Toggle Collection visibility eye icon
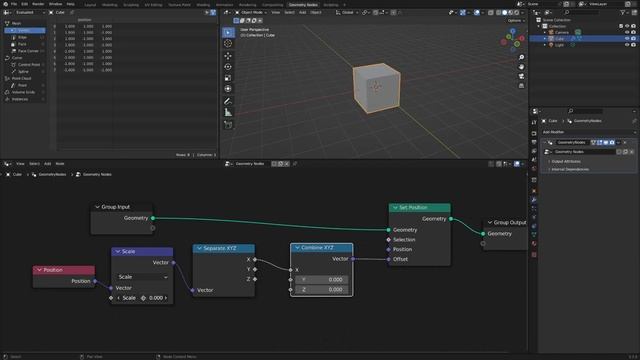This screenshot has height=360, width=640. click(x=627, y=26)
